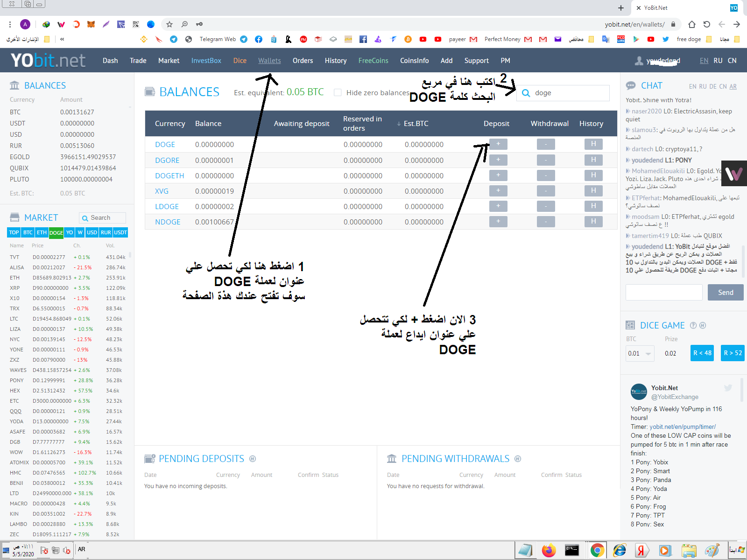This screenshot has width=747, height=560.
Task: Switch site language to EN
Action: point(704,61)
